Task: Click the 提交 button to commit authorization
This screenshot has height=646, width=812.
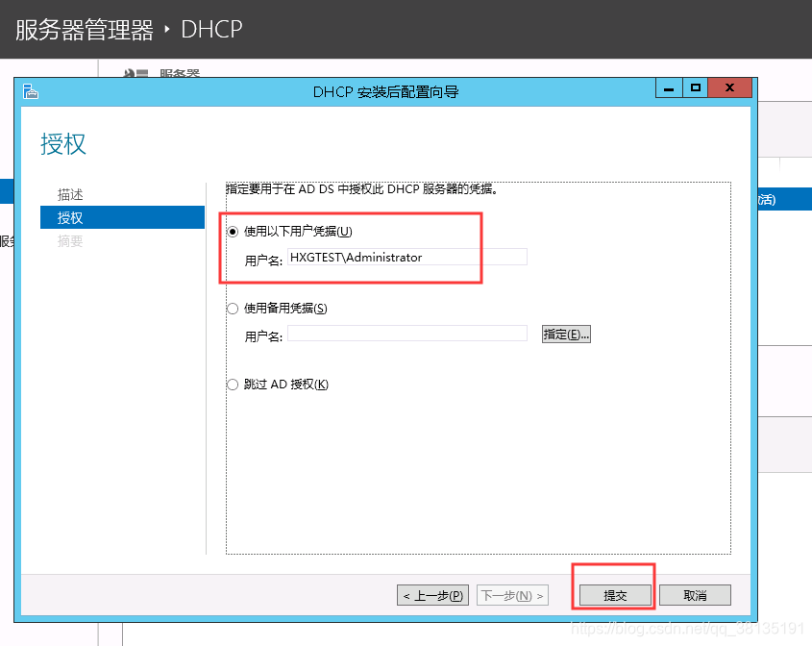Action: 613,595
